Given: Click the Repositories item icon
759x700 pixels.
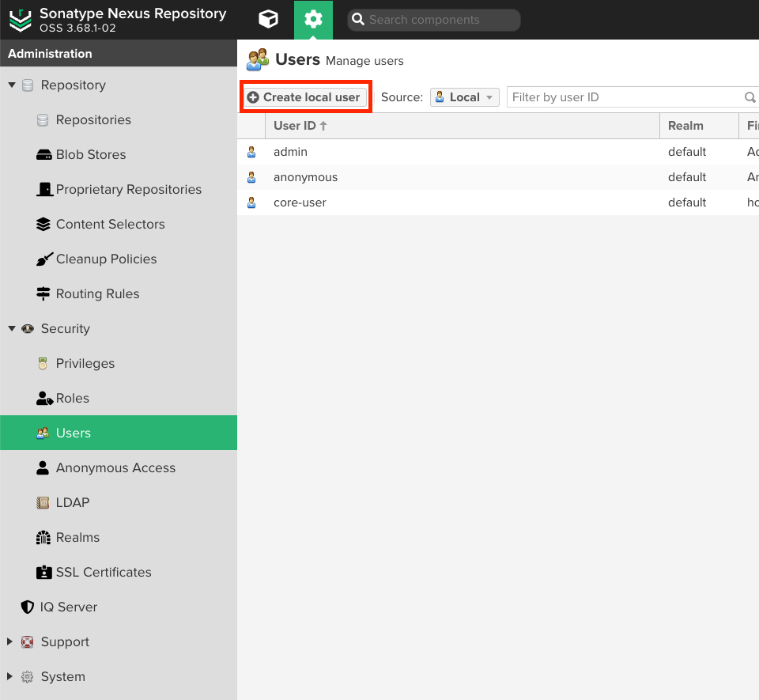Looking at the screenshot, I should tap(43, 120).
